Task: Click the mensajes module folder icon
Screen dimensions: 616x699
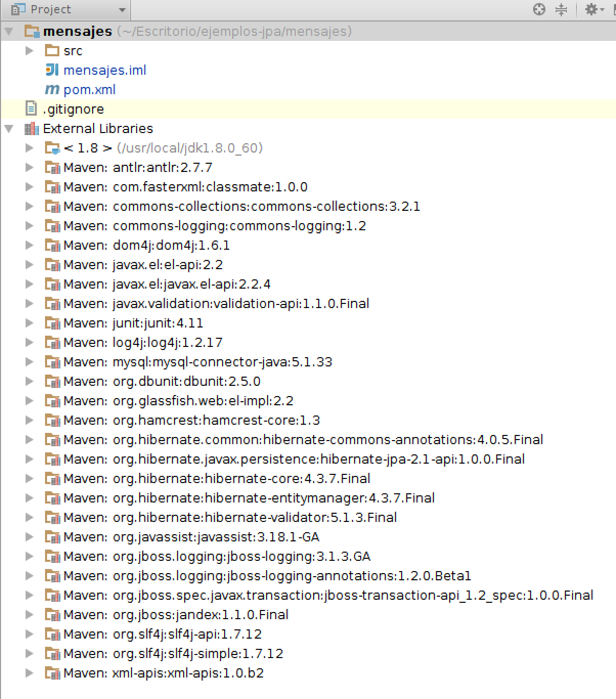Action: [32, 31]
